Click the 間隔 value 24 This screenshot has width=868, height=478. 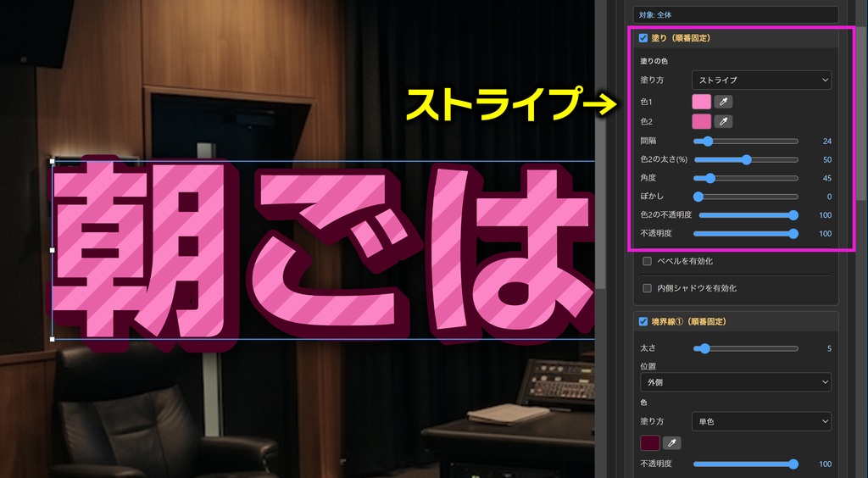pyautogui.click(x=827, y=141)
